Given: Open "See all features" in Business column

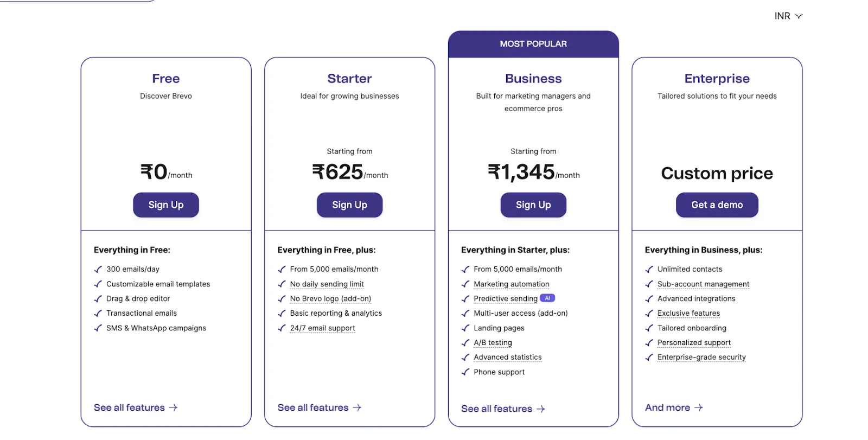Looking at the screenshot, I should [x=496, y=409].
